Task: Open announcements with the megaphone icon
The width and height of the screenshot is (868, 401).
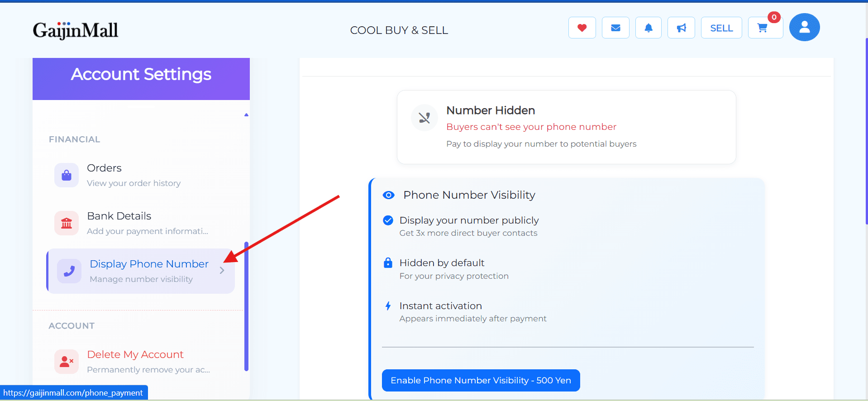Action: [x=681, y=28]
